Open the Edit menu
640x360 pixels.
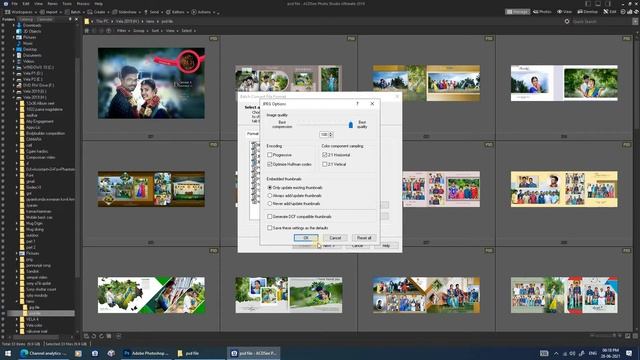tap(26, 4)
